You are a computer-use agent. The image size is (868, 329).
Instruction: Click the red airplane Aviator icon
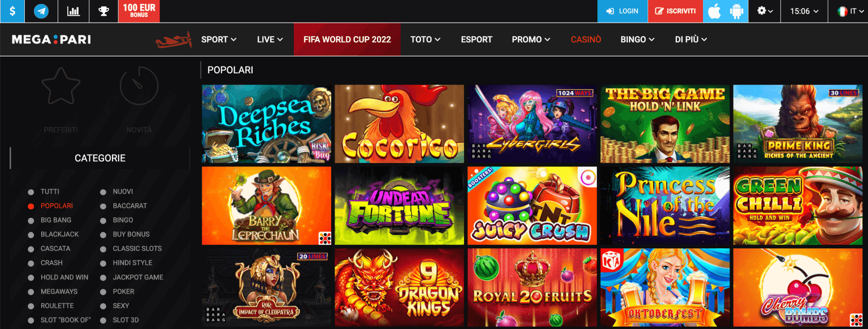(174, 40)
